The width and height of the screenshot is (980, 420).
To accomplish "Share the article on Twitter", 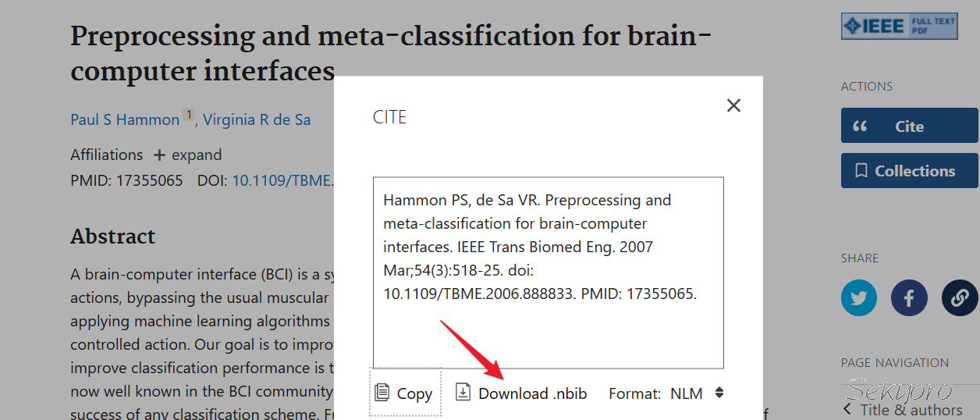I will tap(859, 297).
